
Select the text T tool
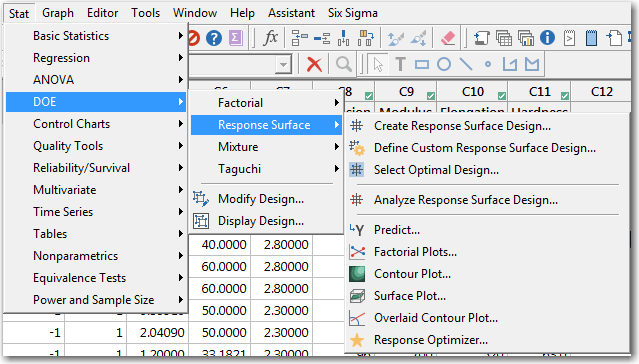click(x=401, y=64)
